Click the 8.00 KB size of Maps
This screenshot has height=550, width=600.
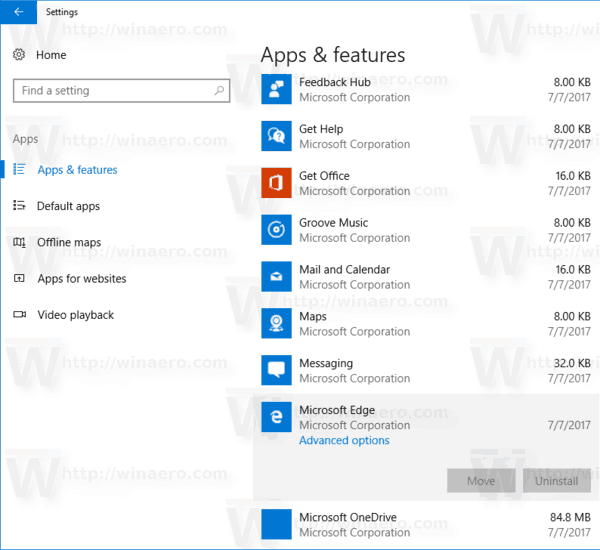click(x=572, y=317)
